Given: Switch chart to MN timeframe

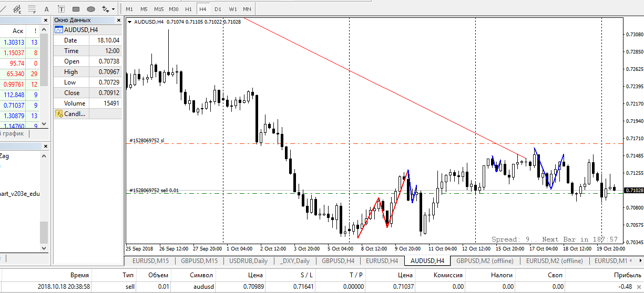Looking at the screenshot, I should tap(247, 9).
